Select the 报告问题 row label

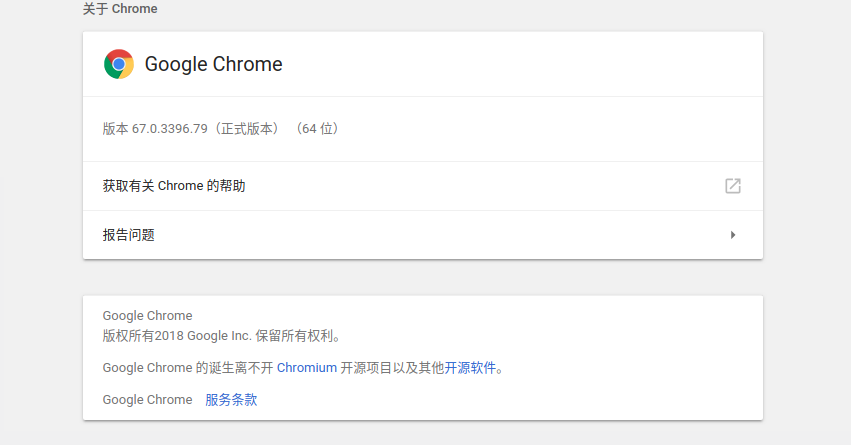click(x=129, y=235)
